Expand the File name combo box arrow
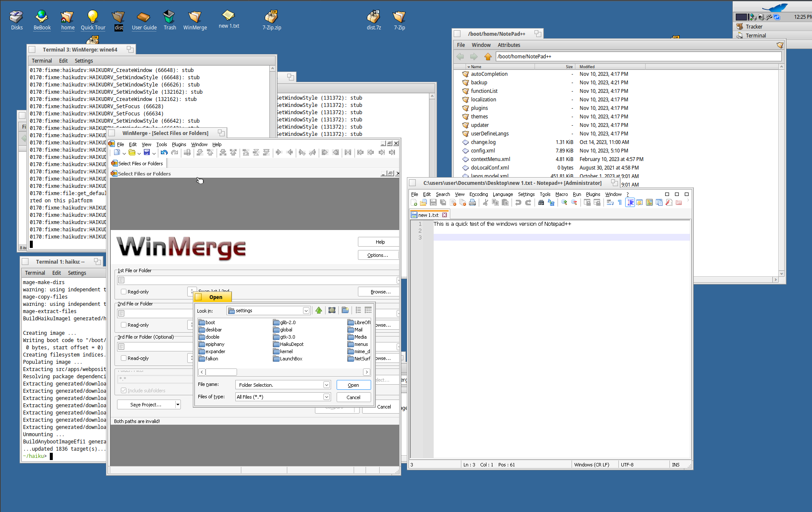This screenshot has width=812, height=512. (x=326, y=385)
